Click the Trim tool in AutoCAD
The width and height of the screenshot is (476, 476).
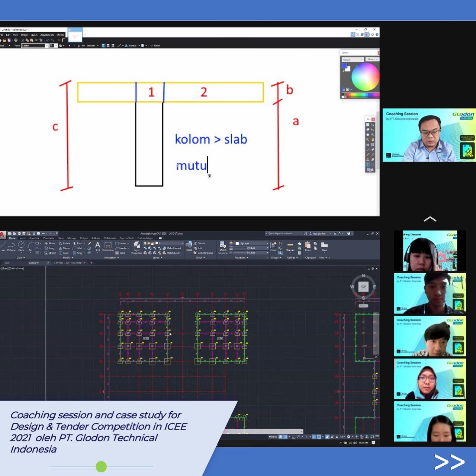point(77,243)
